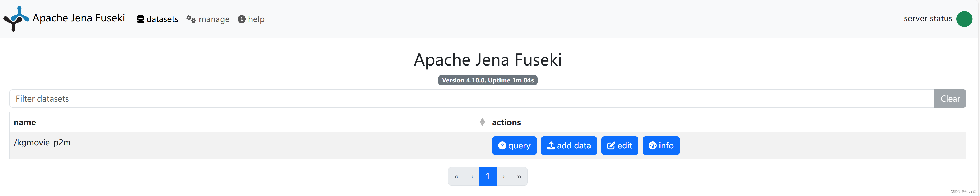This screenshot has width=980, height=196.
Task: Click the dashboard icon on info button
Action: 653,146
